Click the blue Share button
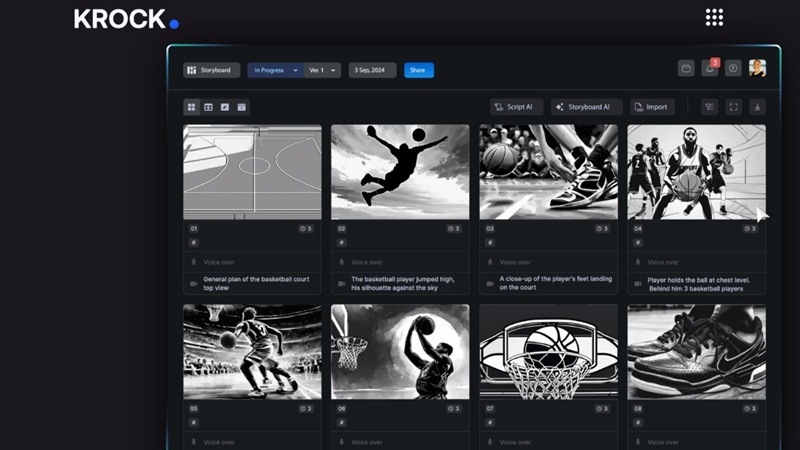Screen dimensions: 800x450 click(419, 70)
